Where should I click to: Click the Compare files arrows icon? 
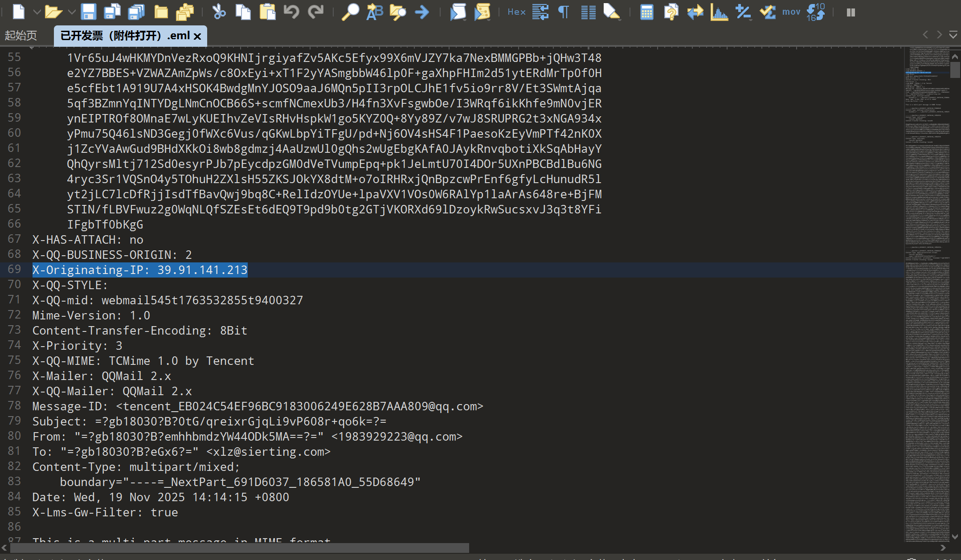point(695,12)
